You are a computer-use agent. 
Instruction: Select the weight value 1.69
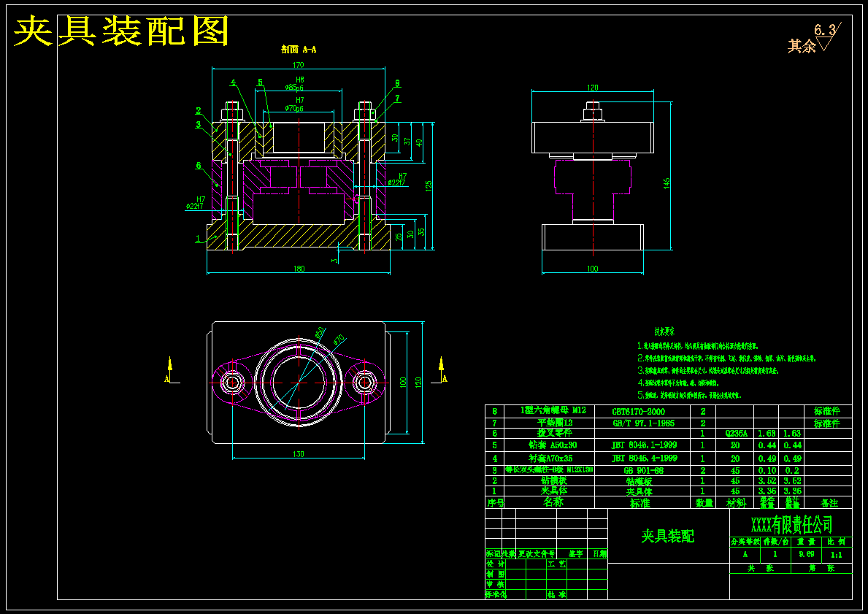(x=767, y=434)
